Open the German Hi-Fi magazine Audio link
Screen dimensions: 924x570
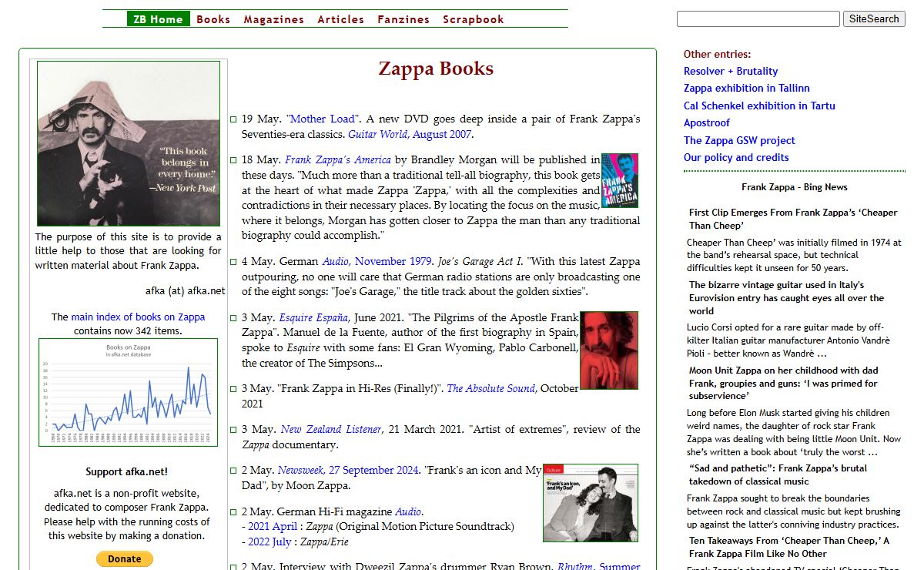(x=408, y=511)
